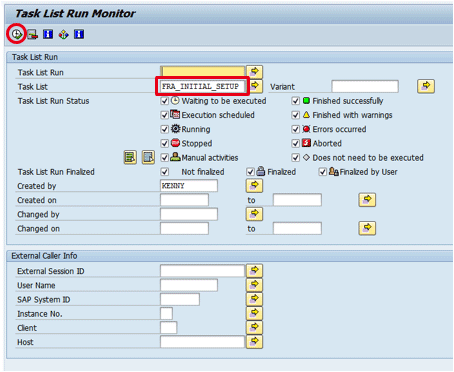Click the User Name input field
This screenshot has height=372, width=454.
tap(189, 285)
